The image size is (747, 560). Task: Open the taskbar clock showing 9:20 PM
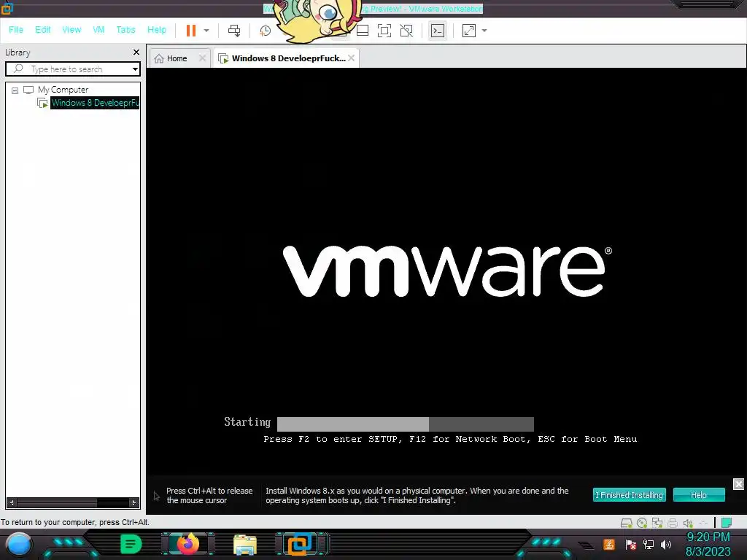[x=708, y=544]
